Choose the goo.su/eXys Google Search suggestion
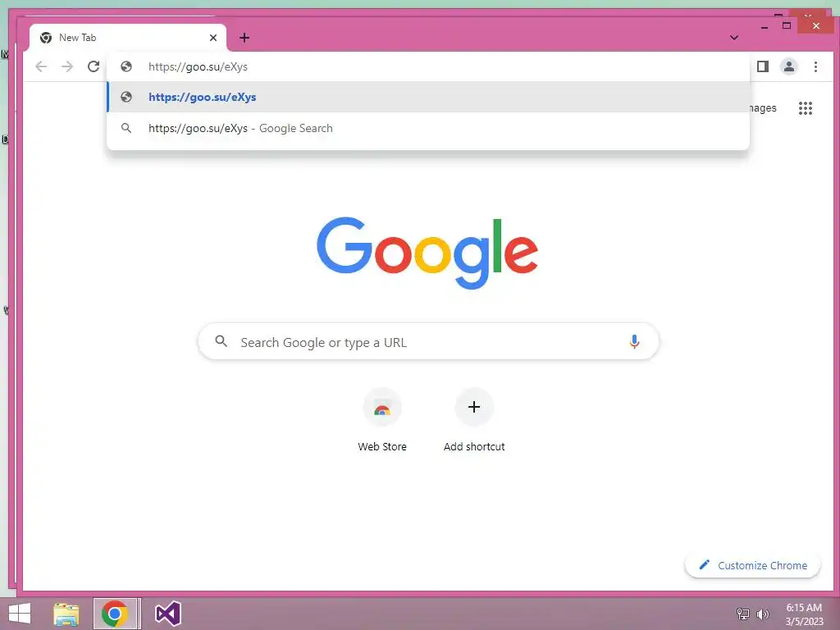This screenshot has width=840, height=630. 428,128
